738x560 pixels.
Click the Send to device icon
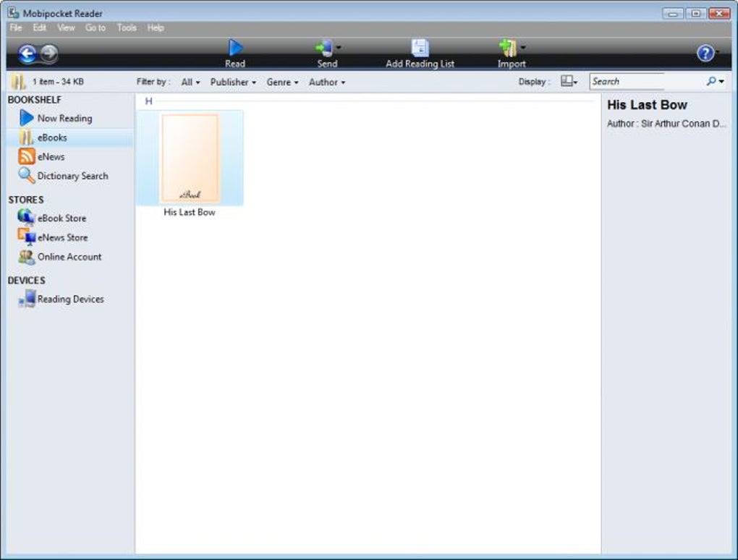[x=324, y=48]
